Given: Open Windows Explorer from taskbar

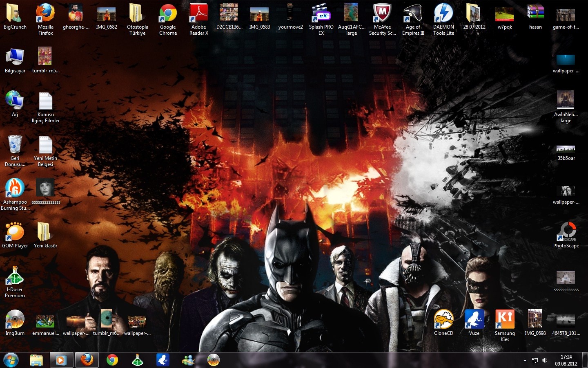Looking at the screenshot, I should pos(36,360).
